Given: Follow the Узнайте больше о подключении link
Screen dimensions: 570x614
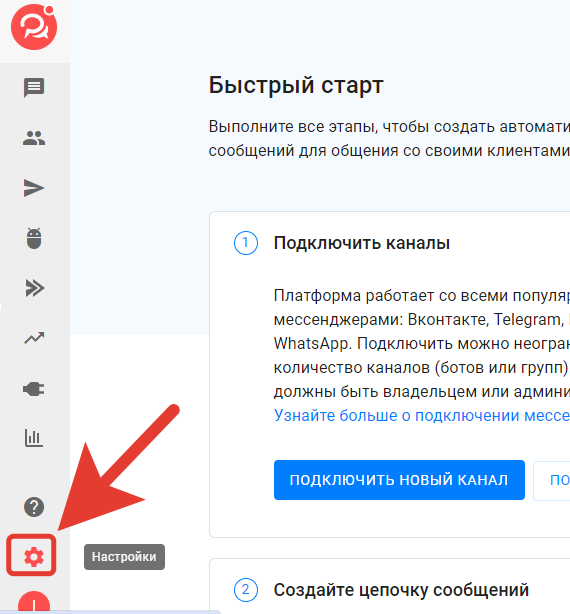Looking at the screenshot, I should pyautogui.click(x=422, y=415).
